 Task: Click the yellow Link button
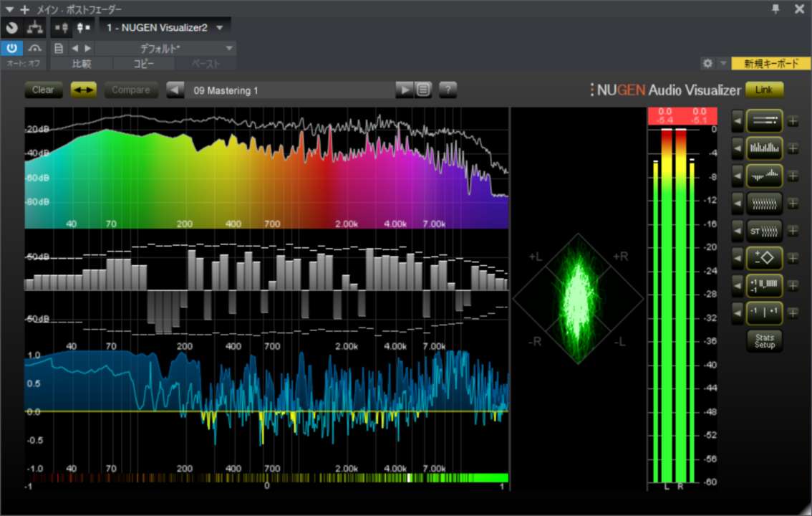[764, 90]
